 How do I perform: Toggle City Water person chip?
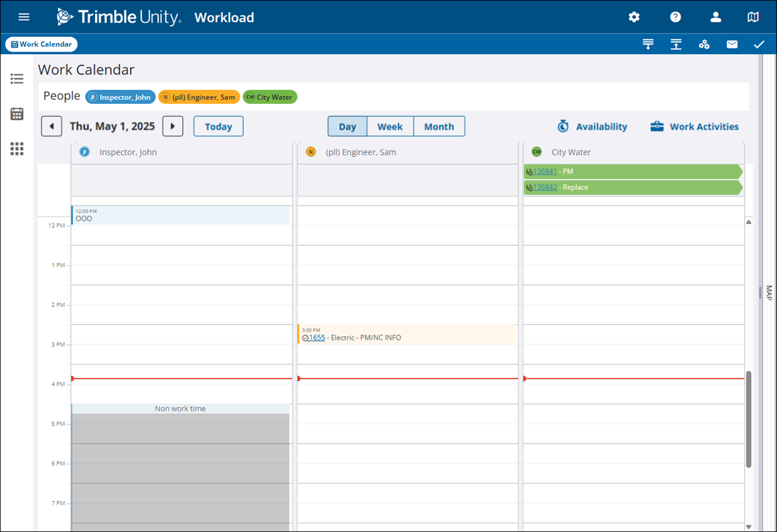(270, 97)
